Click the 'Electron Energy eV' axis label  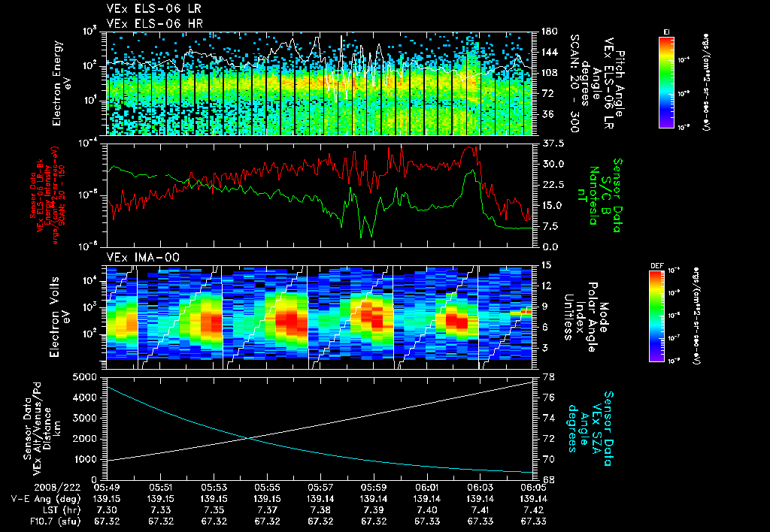click(62, 83)
